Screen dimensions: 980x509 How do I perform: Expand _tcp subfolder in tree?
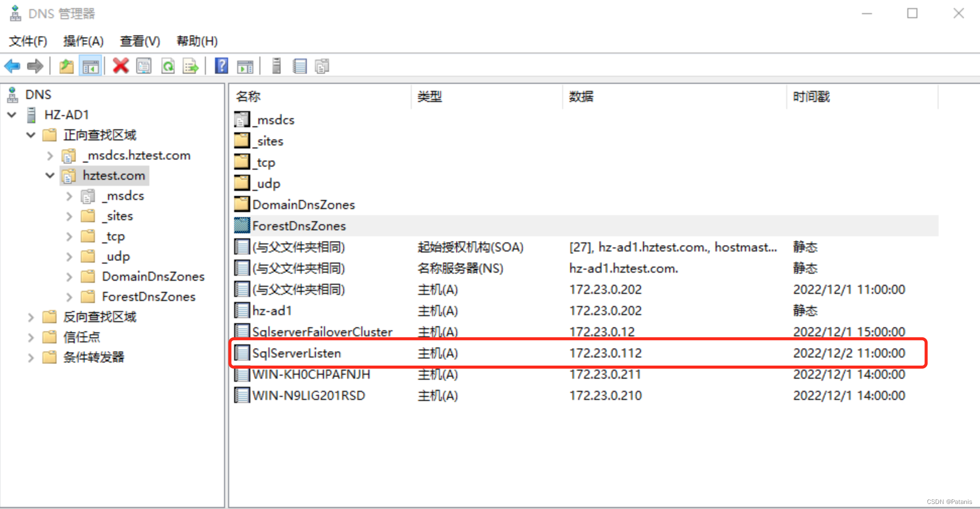coord(69,236)
